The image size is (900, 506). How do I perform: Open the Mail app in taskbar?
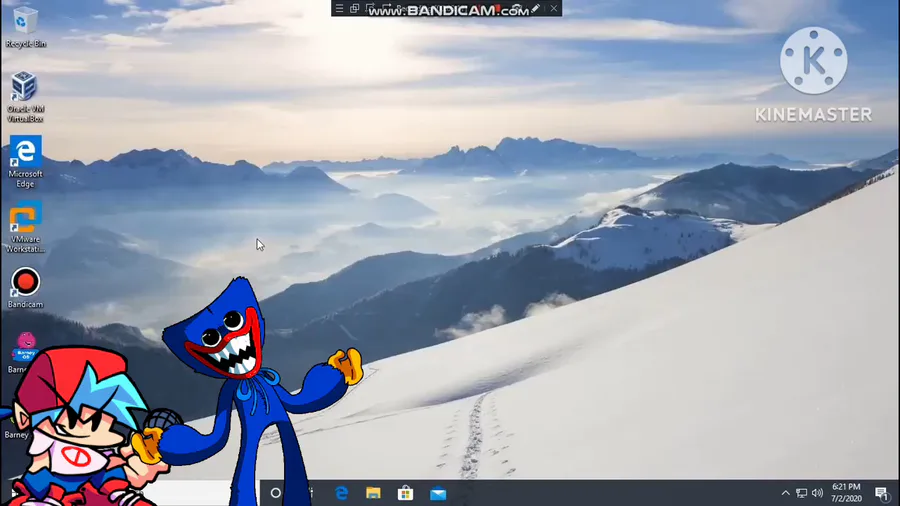coord(438,493)
